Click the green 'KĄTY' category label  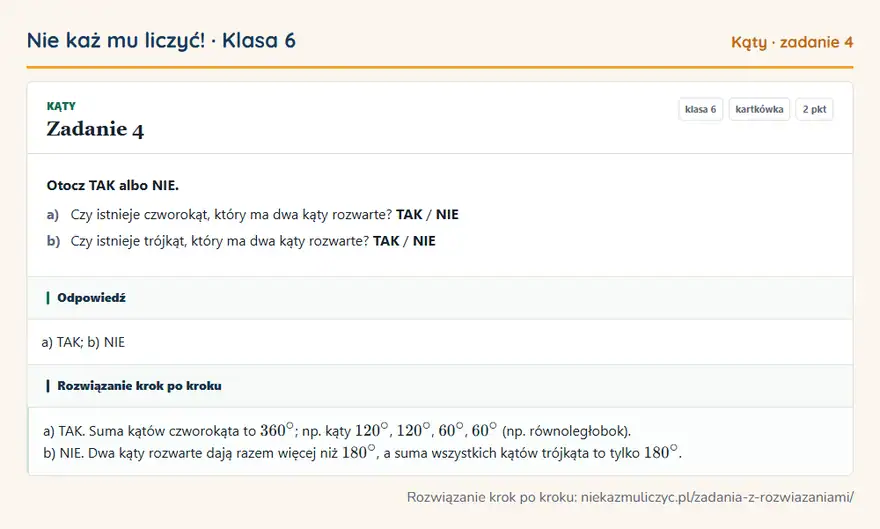coord(61,106)
